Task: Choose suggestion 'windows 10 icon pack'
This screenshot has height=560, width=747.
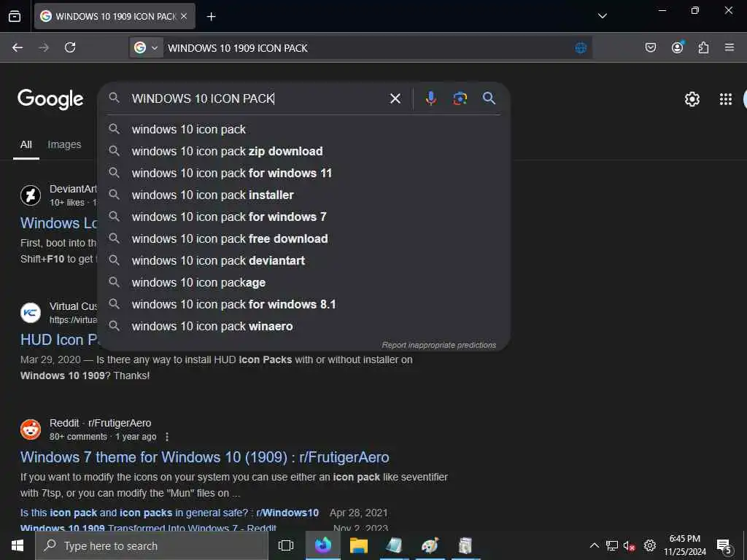Action: click(304, 130)
